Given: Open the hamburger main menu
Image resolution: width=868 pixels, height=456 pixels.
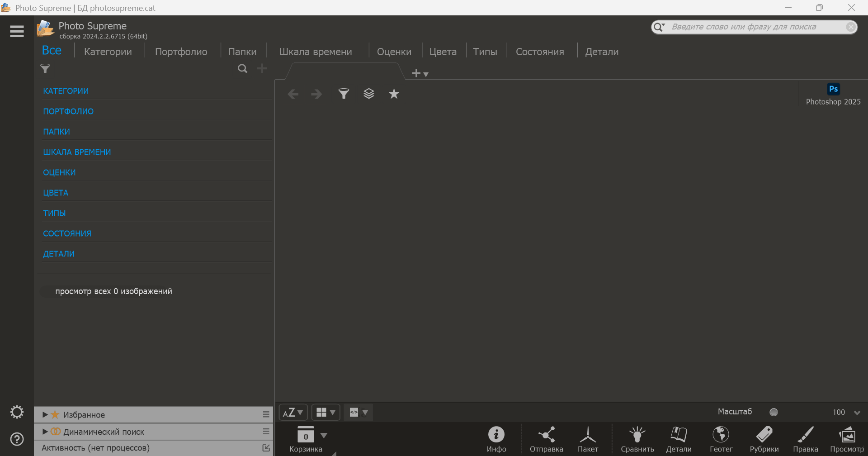Looking at the screenshot, I should click(x=17, y=31).
